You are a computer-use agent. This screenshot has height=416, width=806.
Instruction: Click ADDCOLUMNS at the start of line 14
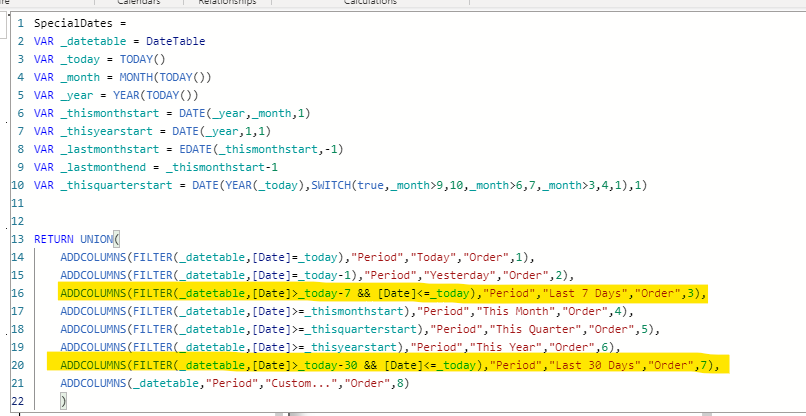[93, 257]
